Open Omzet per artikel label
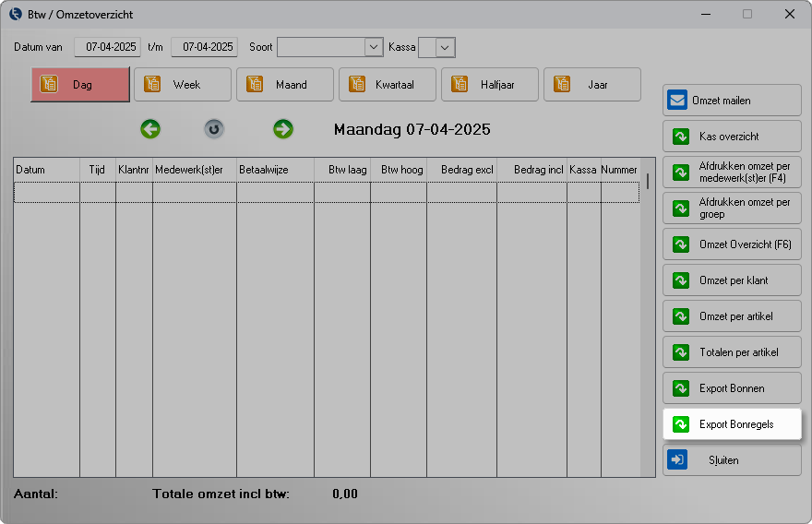Screen dimensions: 812x524 coord(736,316)
